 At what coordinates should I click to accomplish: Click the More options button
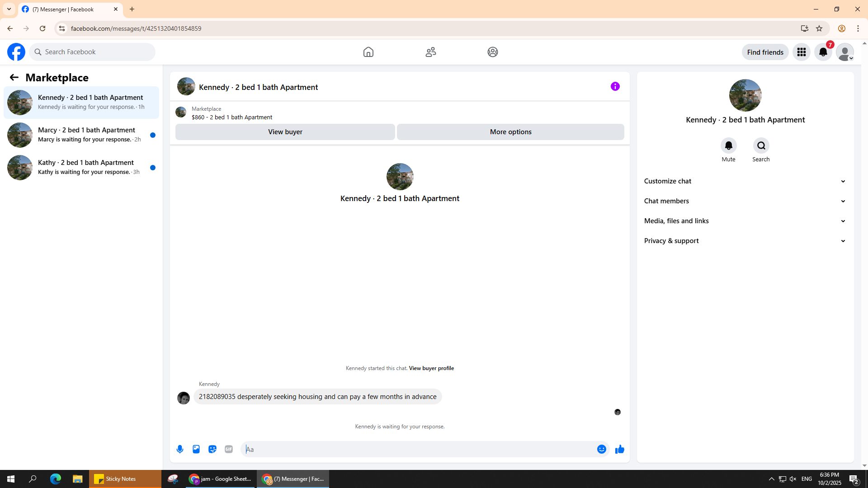[510, 132]
